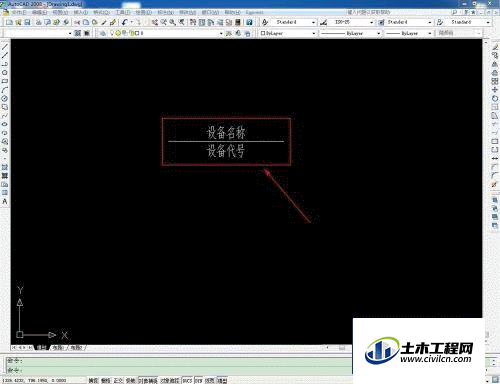Viewport: 500px width, 384px height.
Task: Open the text style Standard dropdown
Action: (313, 22)
